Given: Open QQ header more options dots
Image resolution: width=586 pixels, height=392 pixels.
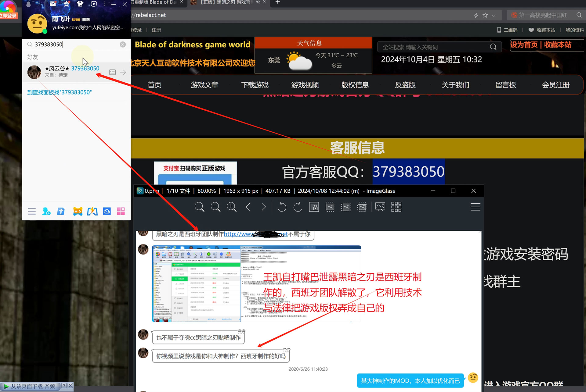Looking at the screenshot, I should (x=104, y=4).
